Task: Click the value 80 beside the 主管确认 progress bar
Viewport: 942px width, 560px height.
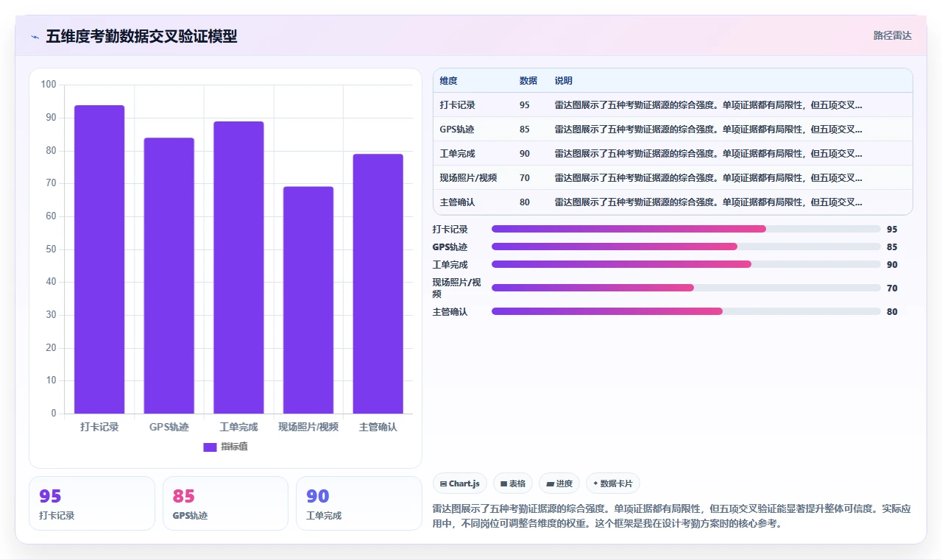Action: 892,312
